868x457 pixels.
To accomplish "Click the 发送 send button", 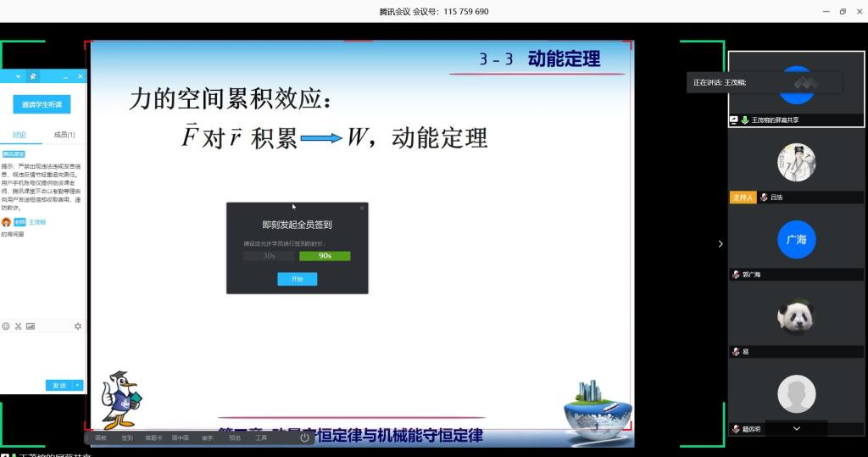I will [59, 385].
